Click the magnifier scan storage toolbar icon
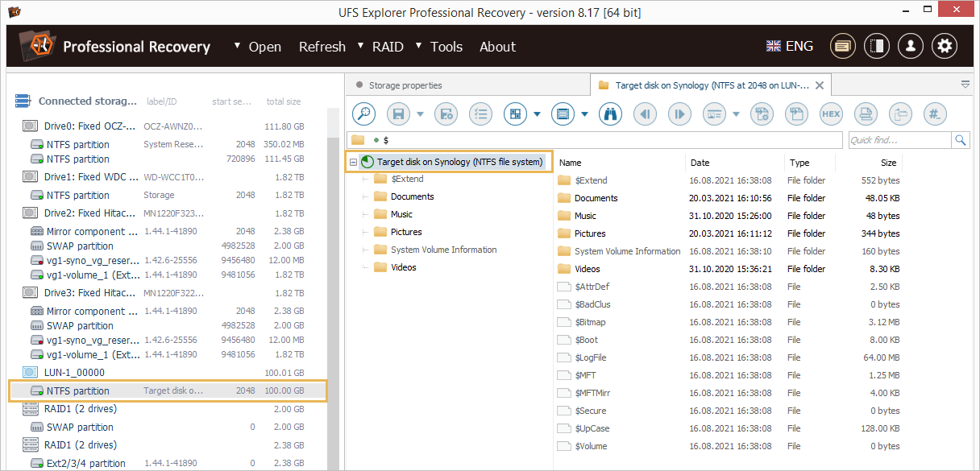Viewport: 980px width, 471px height. pyautogui.click(x=364, y=114)
